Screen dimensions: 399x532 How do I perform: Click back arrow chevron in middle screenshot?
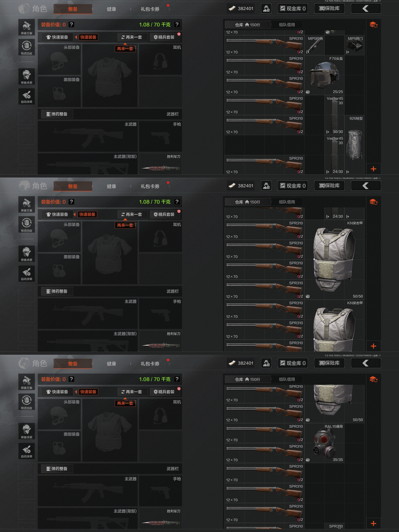(x=366, y=186)
